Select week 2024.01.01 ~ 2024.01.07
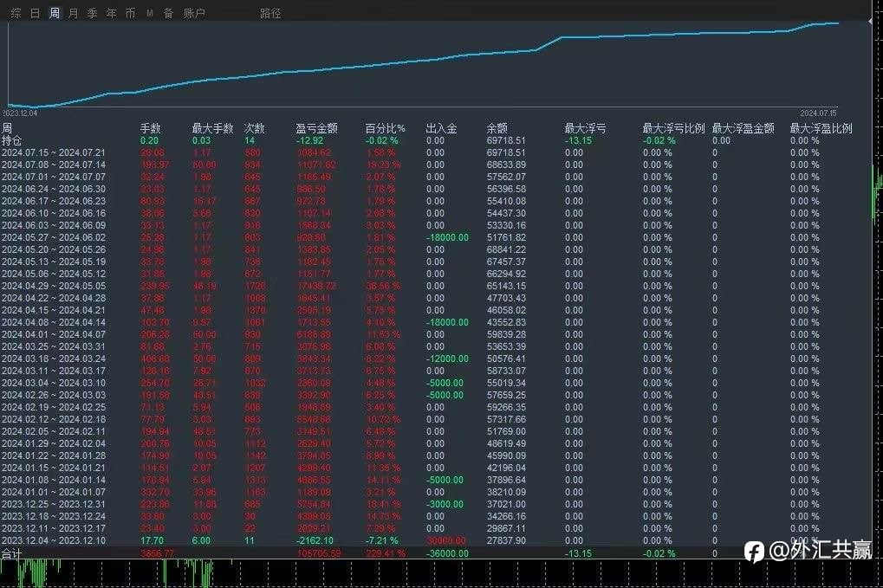The image size is (883, 588). click(53, 493)
